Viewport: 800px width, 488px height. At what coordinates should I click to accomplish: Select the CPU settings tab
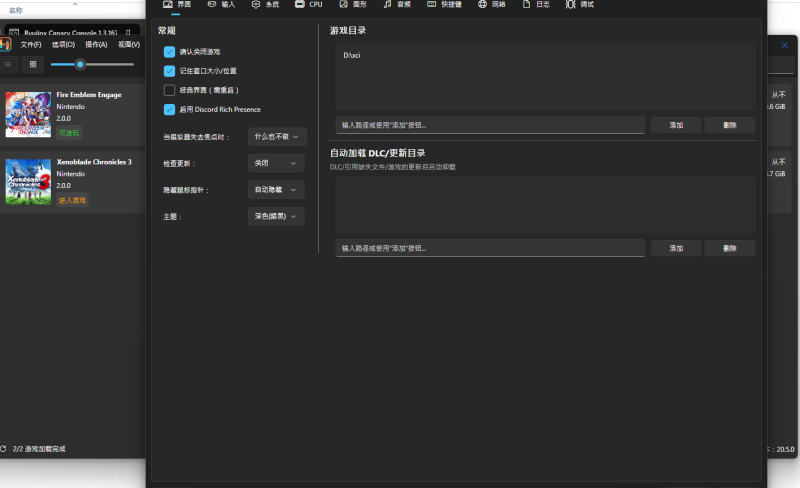(309, 5)
